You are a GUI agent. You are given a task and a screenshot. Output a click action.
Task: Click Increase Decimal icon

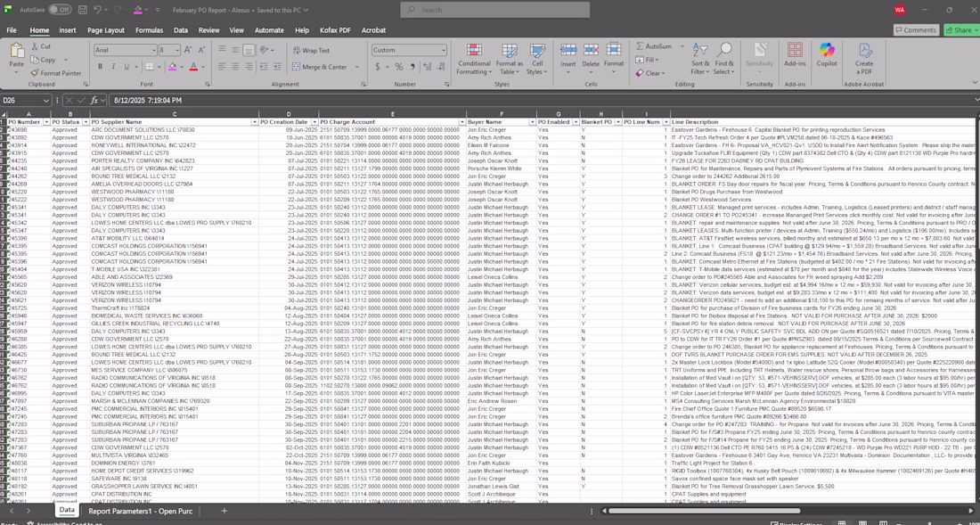427,67
